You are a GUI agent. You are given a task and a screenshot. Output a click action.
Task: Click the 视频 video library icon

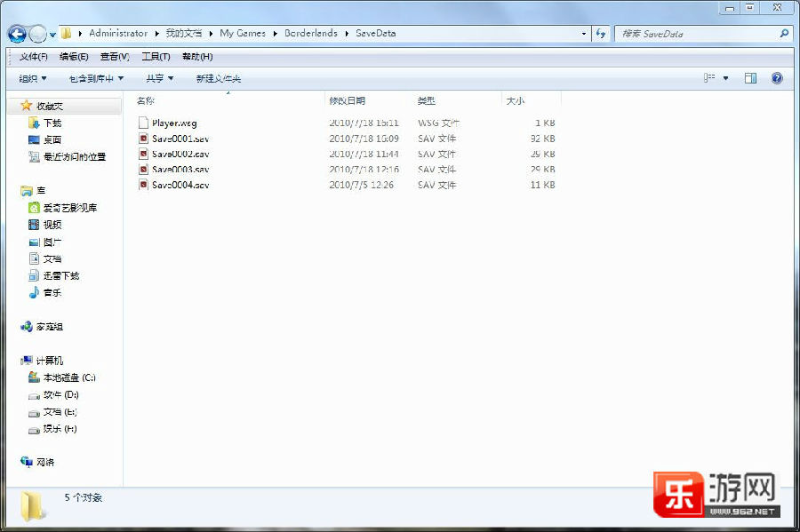[34, 225]
